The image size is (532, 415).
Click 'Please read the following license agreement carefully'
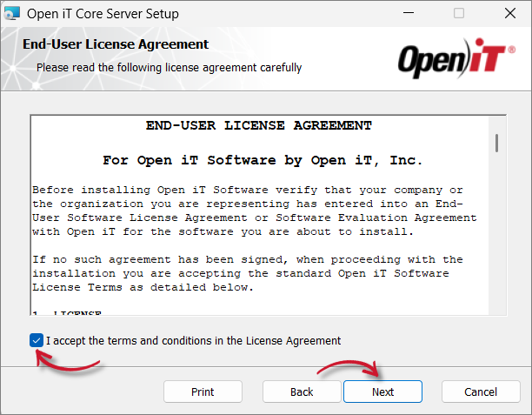click(169, 68)
